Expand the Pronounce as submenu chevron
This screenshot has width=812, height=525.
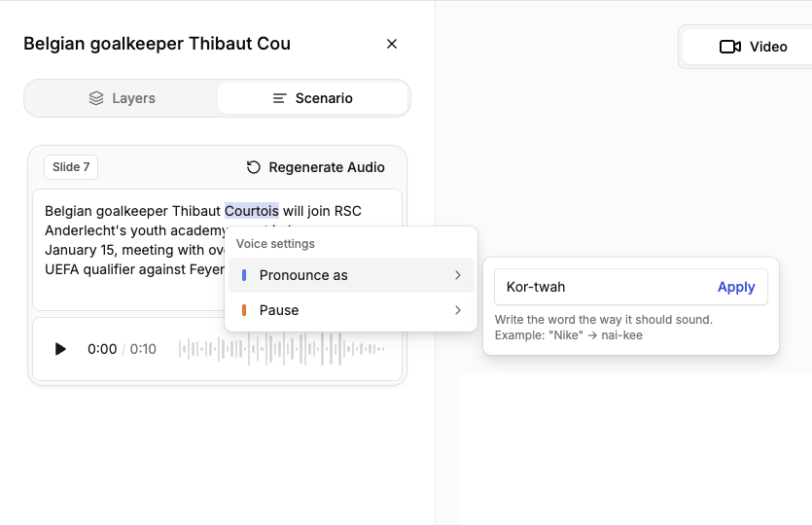(x=458, y=275)
